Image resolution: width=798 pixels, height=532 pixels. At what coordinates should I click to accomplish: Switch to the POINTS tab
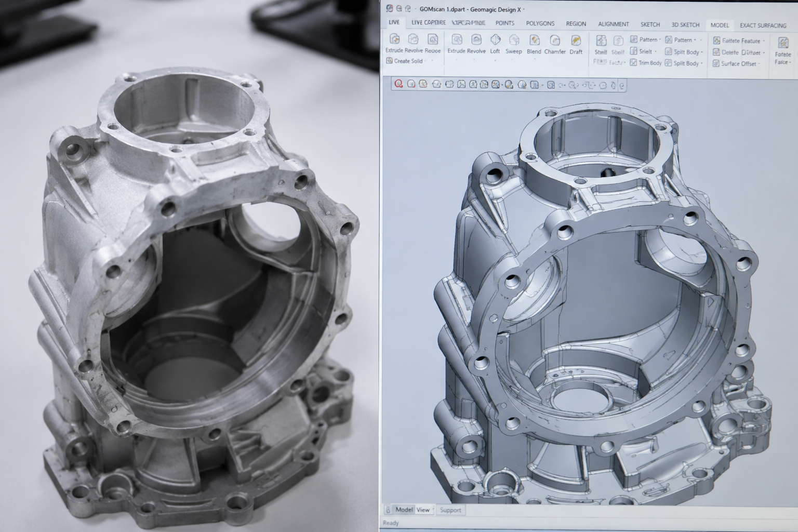coord(504,23)
